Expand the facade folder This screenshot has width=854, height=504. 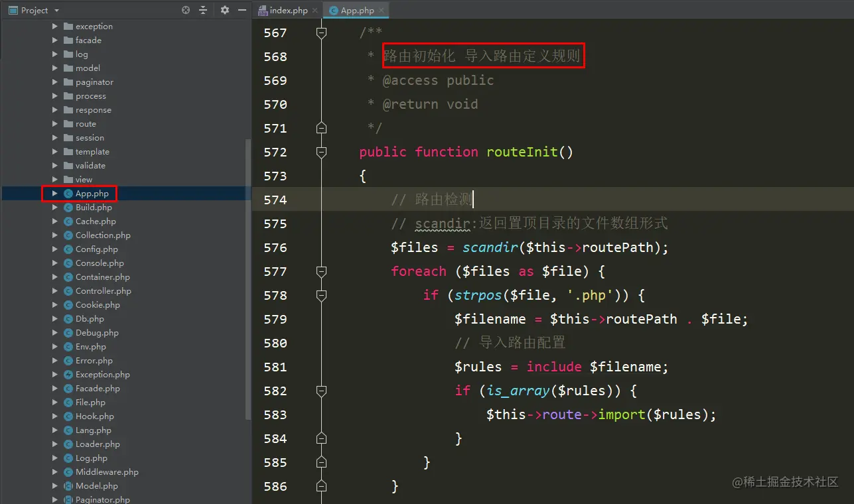click(x=55, y=40)
